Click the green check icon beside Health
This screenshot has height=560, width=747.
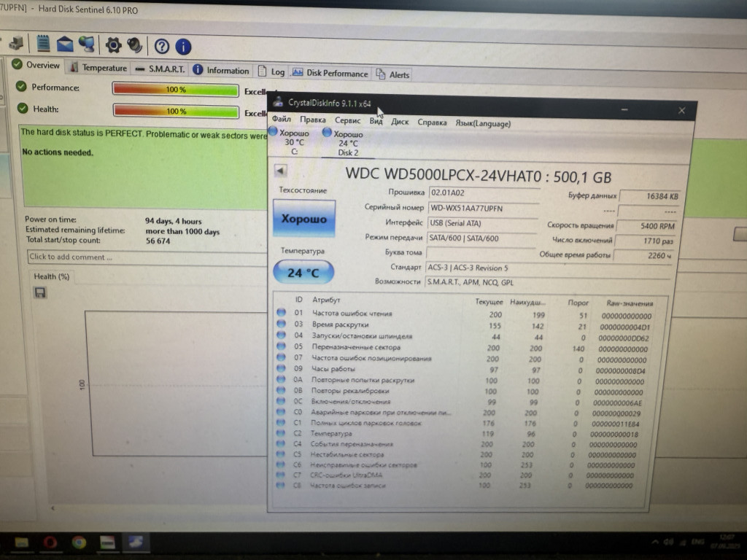tap(23, 108)
